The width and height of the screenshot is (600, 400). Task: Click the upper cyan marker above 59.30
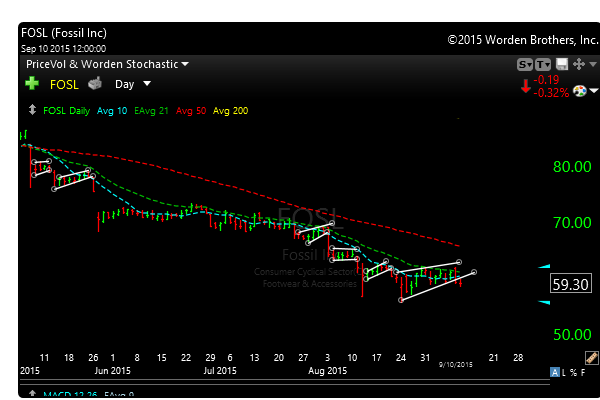pos(545,266)
